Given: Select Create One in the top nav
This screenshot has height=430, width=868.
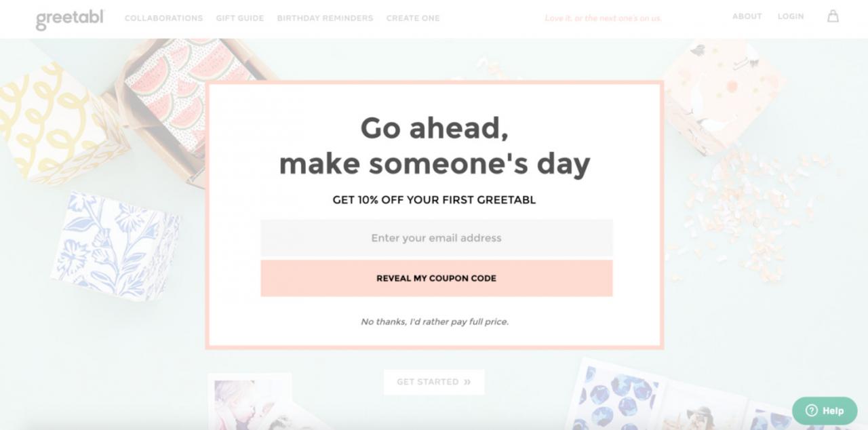Looking at the screenshot, I should tap(413, 18).
